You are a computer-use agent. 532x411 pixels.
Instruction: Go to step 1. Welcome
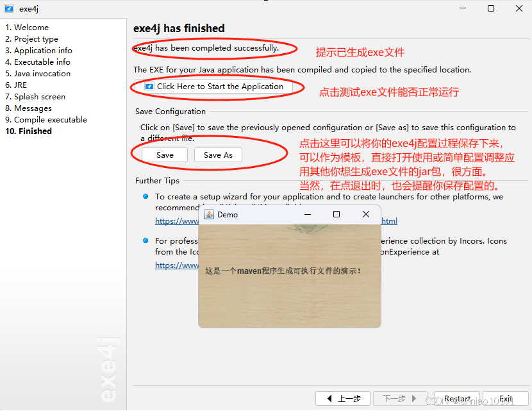27,28
